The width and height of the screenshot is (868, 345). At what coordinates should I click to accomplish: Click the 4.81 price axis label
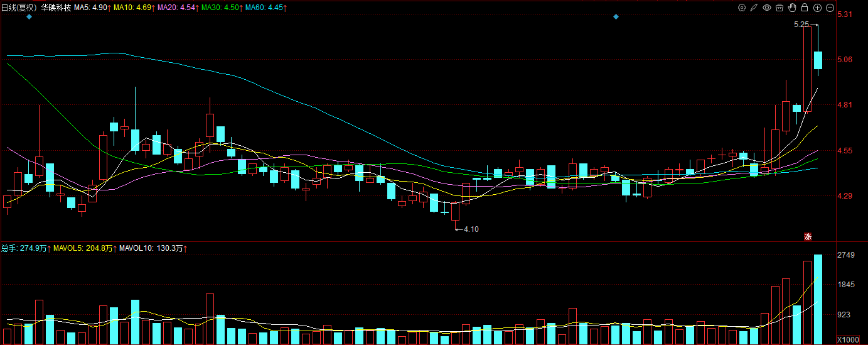[845, 105]
